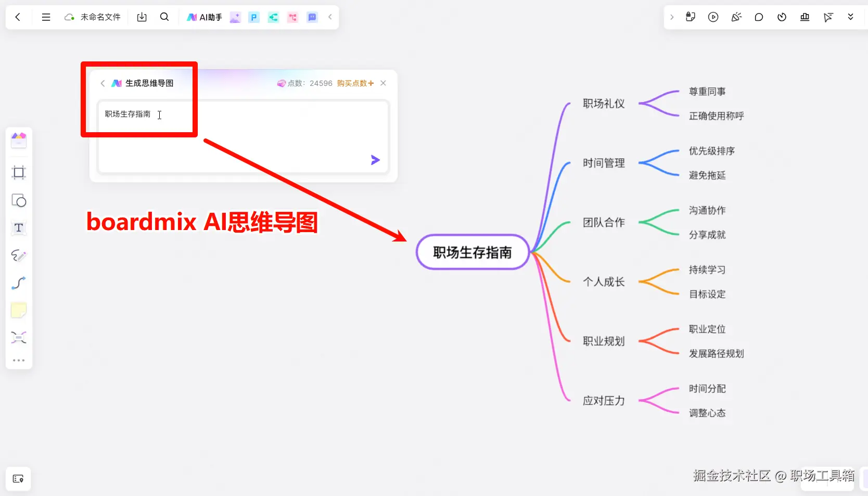
Task: Open more tools via three dots
Action: pyautogui.click(x=19, y=360)
